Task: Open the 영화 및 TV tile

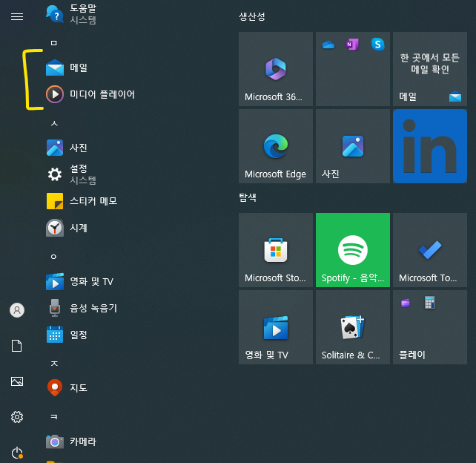Action: 276,327
